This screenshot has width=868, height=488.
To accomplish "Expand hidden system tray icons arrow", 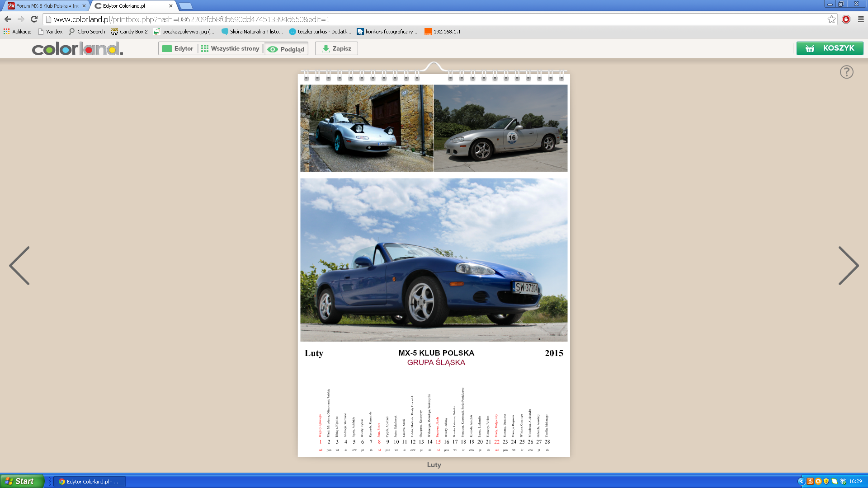I will (x=801, y=481).
